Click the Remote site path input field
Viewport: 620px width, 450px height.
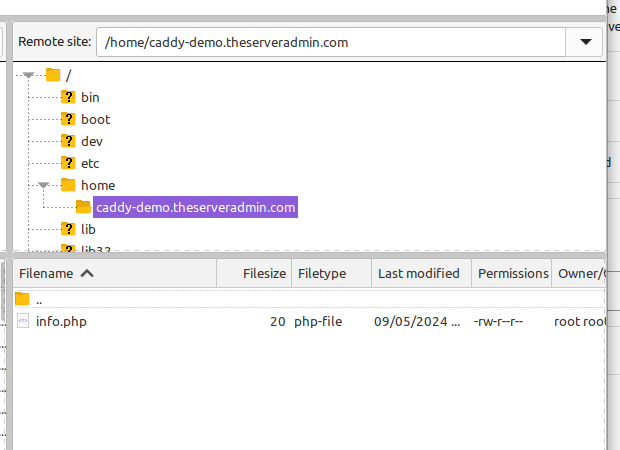pos(330,43)
